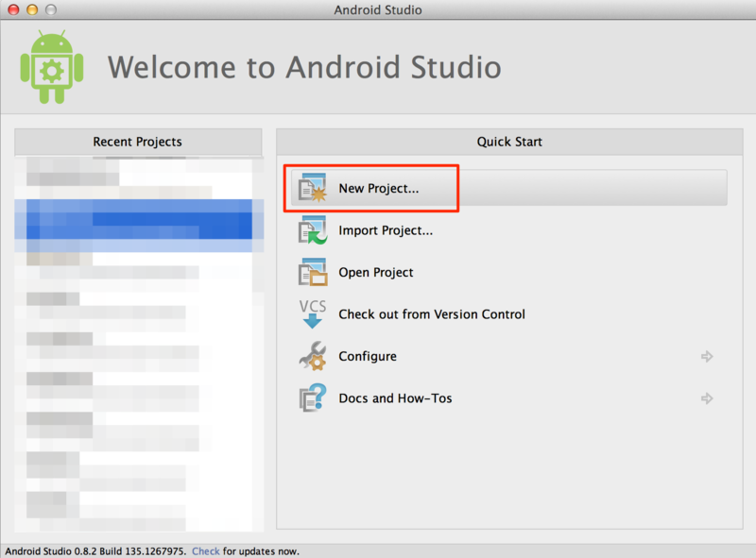Click the Android Studio 0.8.2 build text
Viewport: 756px width, 558px height.
click(x=95, y=551)
